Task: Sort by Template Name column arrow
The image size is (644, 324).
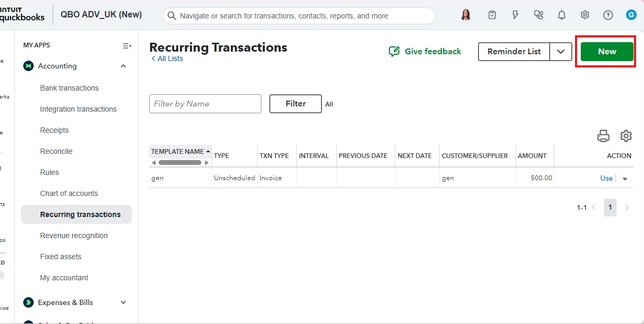Action: (208, 151)
